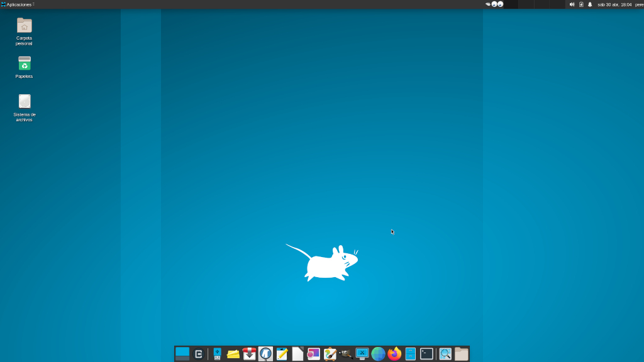Click the Show Desktop button in dock
This screenshot has width=644, height=362.
[182, 354]
